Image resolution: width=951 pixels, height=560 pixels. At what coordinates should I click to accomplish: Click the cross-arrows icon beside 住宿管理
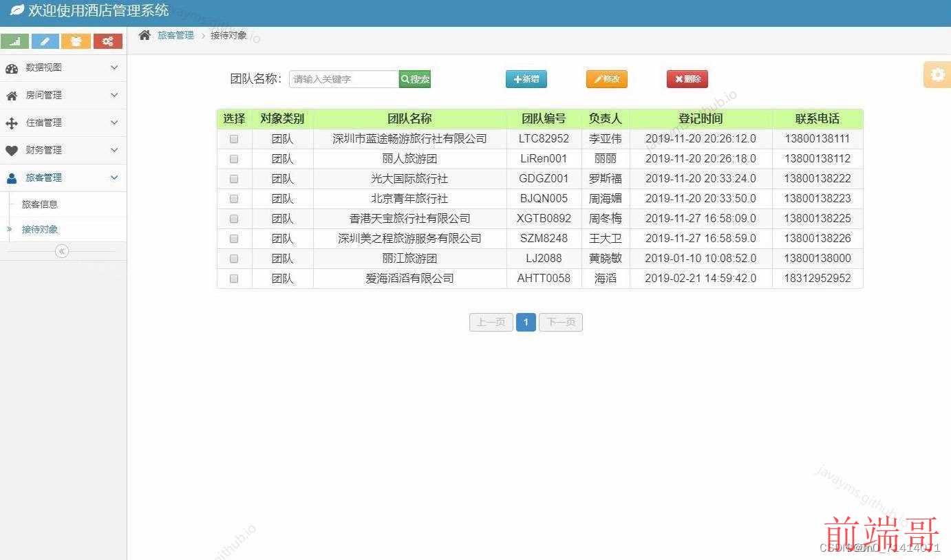pos(12,123)
